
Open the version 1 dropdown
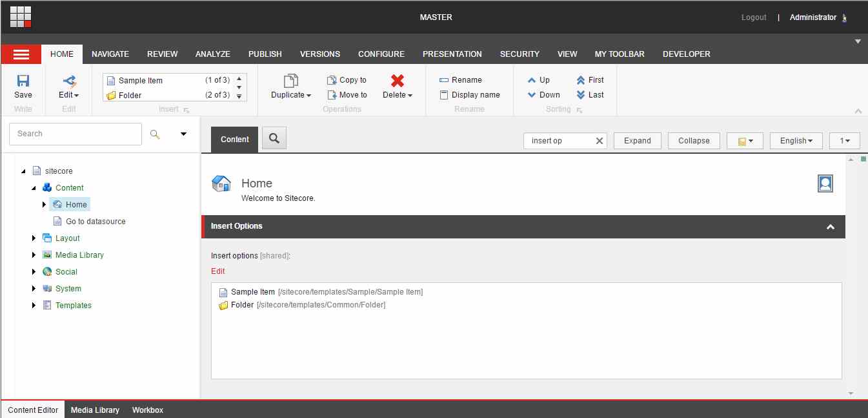point(845,141)
